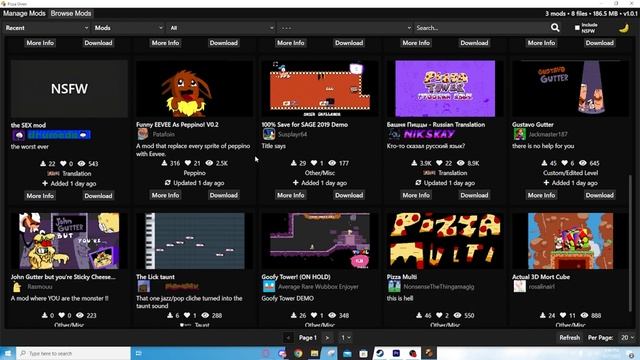Open page number dropdown showing 1
The height and width of the screenshot is (360, 640).
pos(345,338)
